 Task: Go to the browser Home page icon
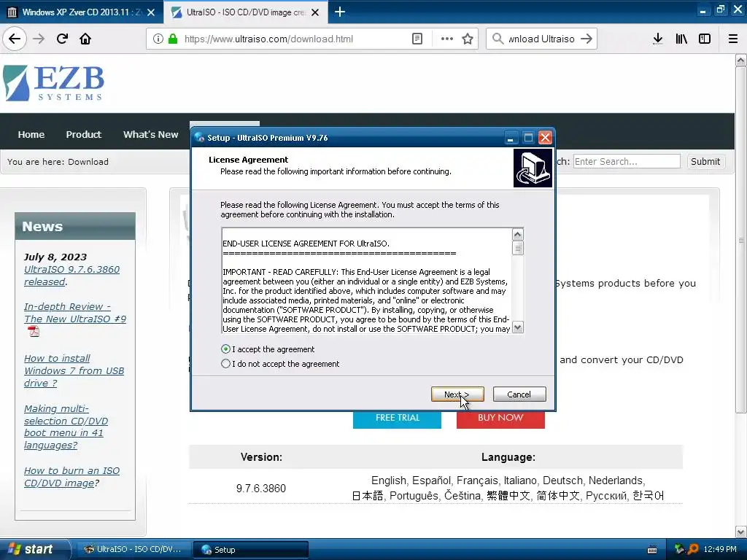[x=85, y=39]
